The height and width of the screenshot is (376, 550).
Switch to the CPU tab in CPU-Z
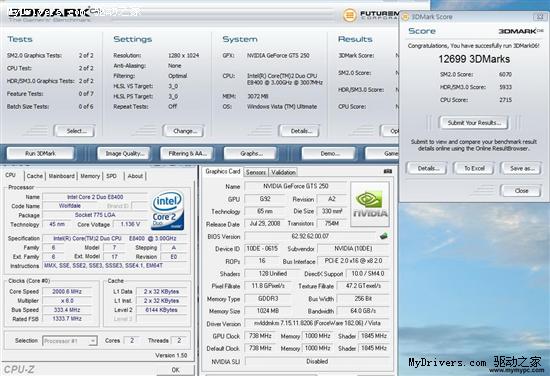click(x=10, y=175)
